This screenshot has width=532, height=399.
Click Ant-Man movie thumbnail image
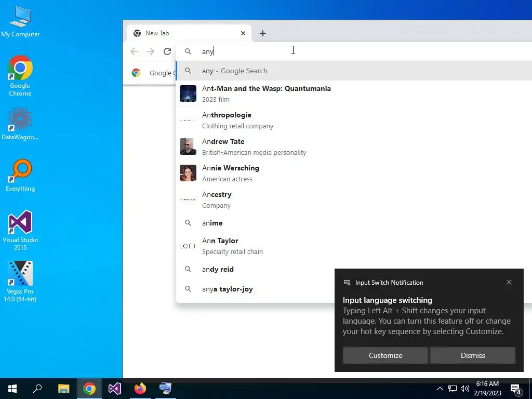tap(188, 94)
